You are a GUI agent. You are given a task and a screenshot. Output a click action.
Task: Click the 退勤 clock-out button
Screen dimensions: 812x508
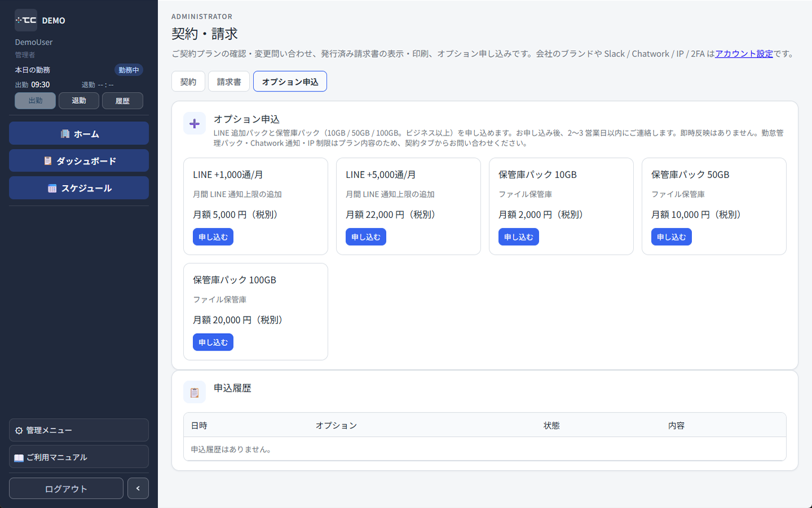point(79,100)
